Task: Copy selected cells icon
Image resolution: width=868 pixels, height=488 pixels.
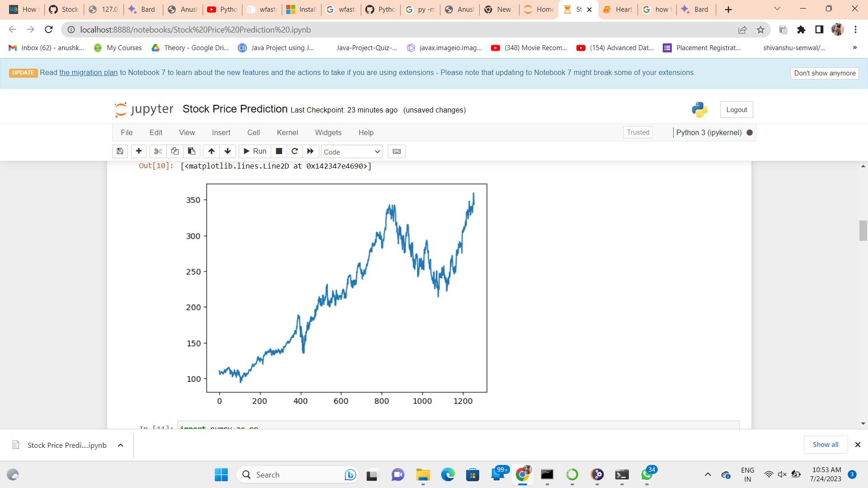Action: tap(175, 151)
